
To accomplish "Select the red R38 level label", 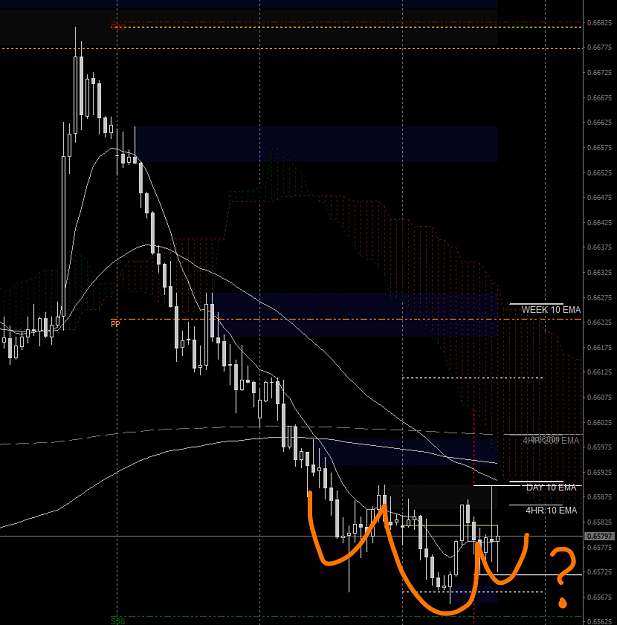I will [x=118, y=27].
